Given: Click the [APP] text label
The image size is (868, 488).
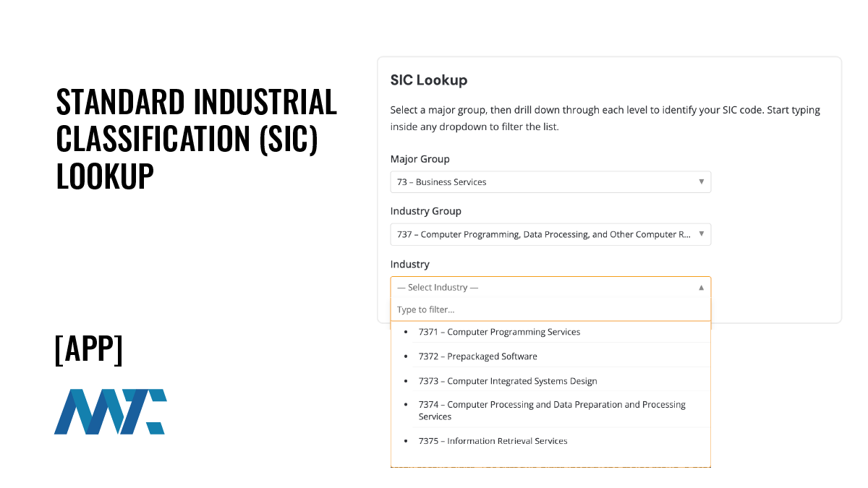Looking at the screenshot, I should 89,349.
